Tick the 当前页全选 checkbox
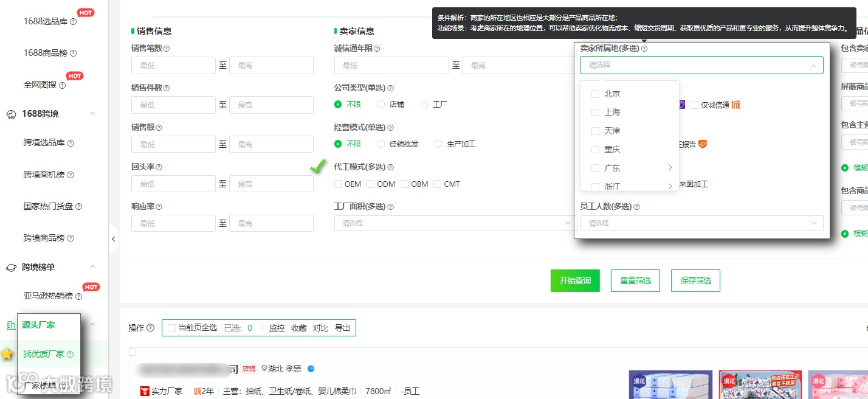This screenshot has height=399, width=868. [x=171, y=328]
